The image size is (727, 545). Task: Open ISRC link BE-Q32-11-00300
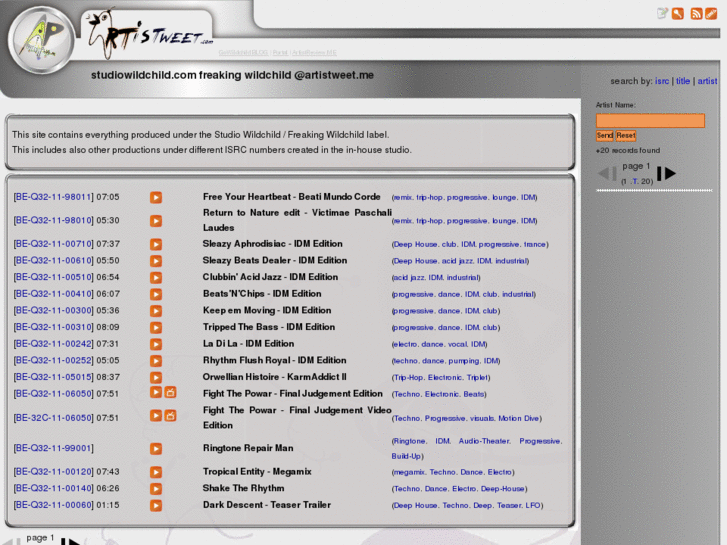pyautogui.click(x=53, y=311)
